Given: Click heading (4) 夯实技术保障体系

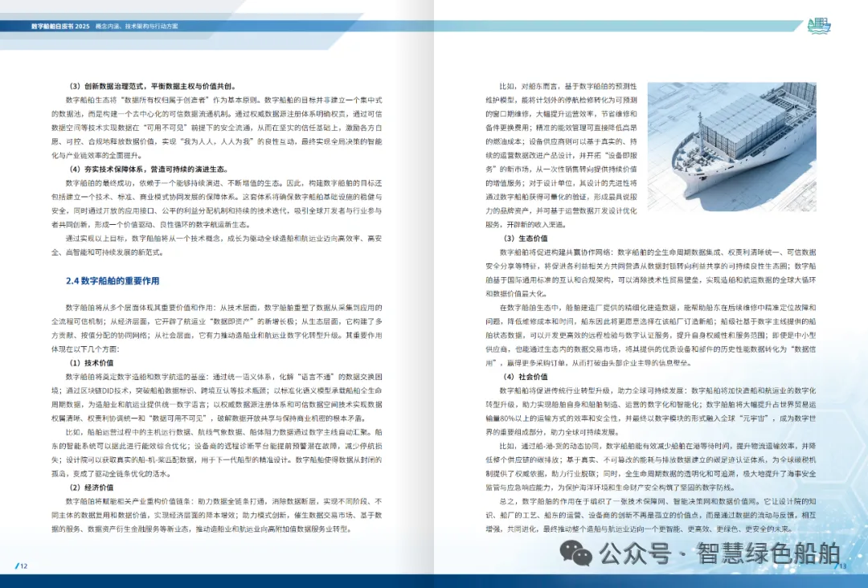Looking at the screenshot, I should click(149, 169).
